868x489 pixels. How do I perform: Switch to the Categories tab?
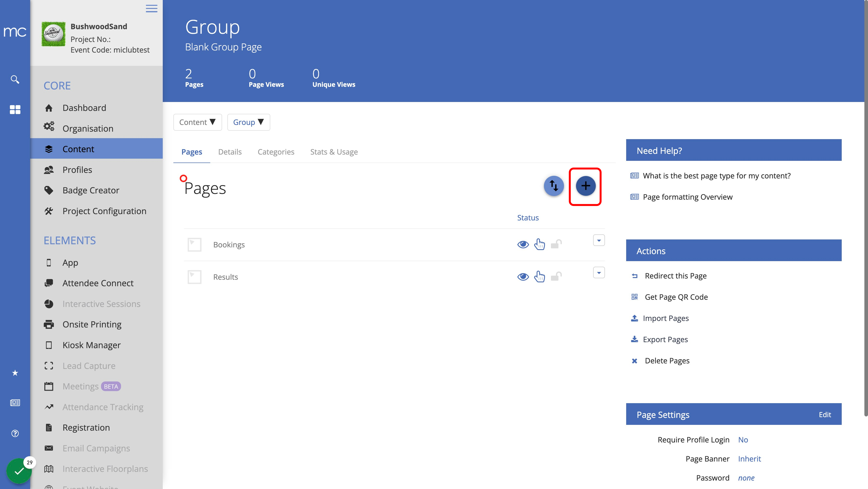pyautogui.click(x=276, y=152)
